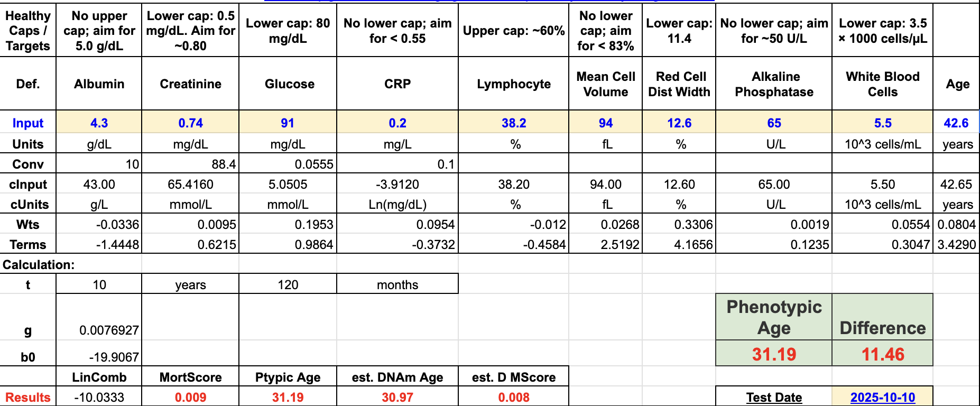The image size is (980, 406).
Task: Select White Blood Cells input 5.5
Action: 882,123
